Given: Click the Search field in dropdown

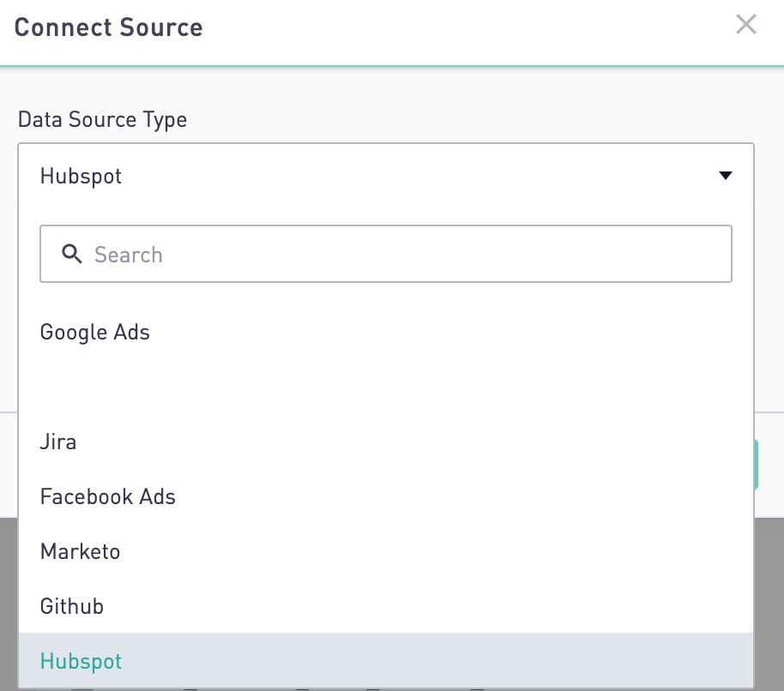Looking at the screenshot, I should 386,254.
